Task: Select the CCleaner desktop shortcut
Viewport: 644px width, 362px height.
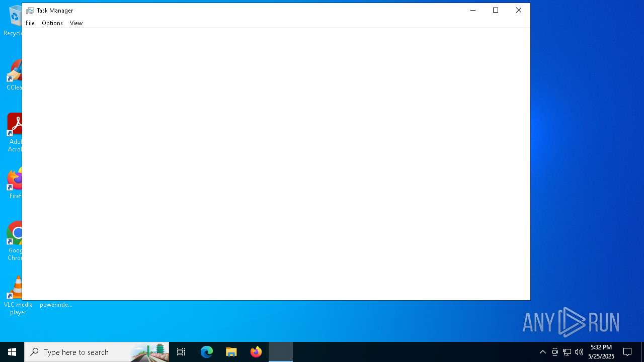Action: [x=15, y=75]
